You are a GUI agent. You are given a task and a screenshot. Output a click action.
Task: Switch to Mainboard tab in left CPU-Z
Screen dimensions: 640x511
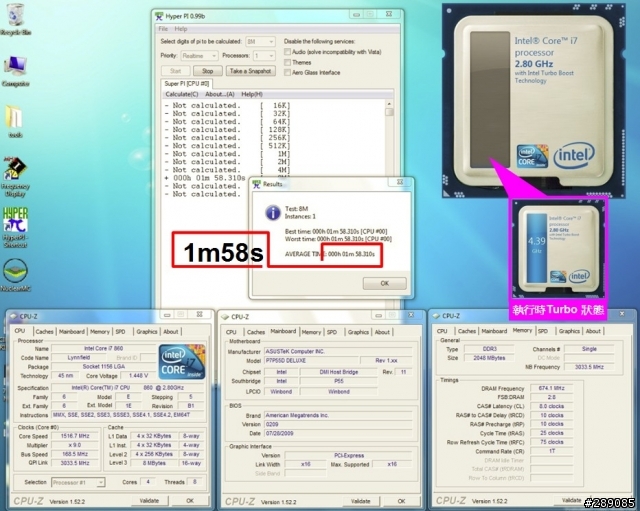click(x=72, y=332)
